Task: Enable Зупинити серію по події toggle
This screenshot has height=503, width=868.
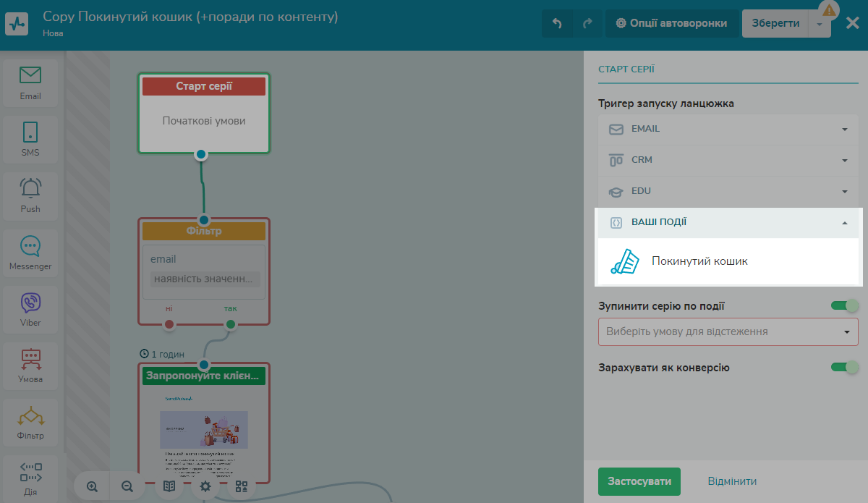Action: [x=843, y=305]
